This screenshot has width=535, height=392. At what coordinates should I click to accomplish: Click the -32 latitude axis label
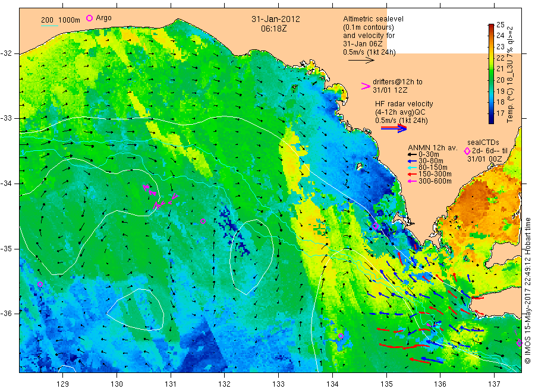point(6,53)
